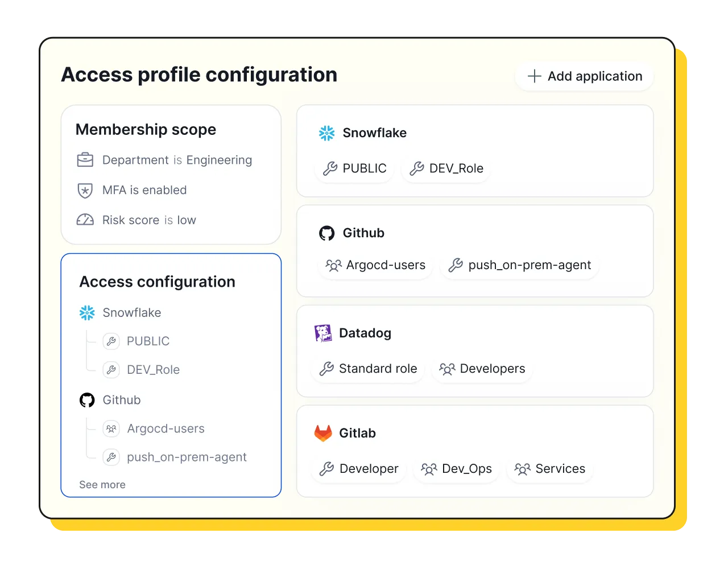This screenshot has height=569, width=728.
Task: Toggle the DEV_Role under Snowflake
Action: tap(445, 168)
